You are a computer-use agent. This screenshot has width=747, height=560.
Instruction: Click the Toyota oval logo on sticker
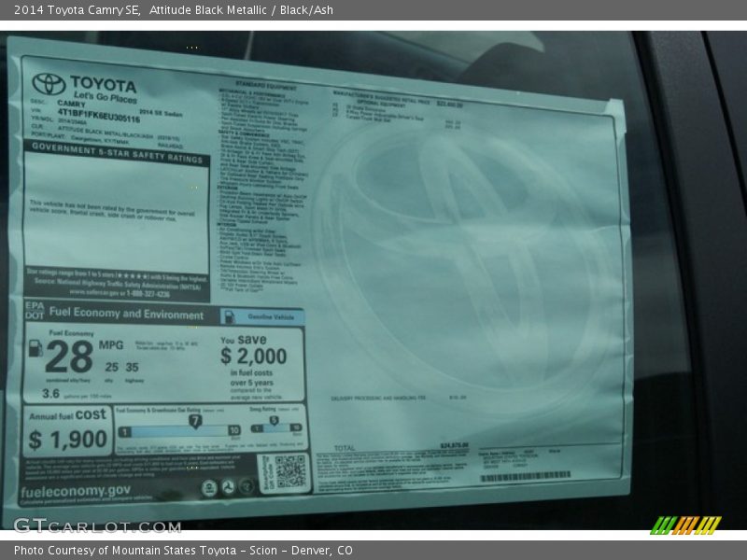[49, 84]
